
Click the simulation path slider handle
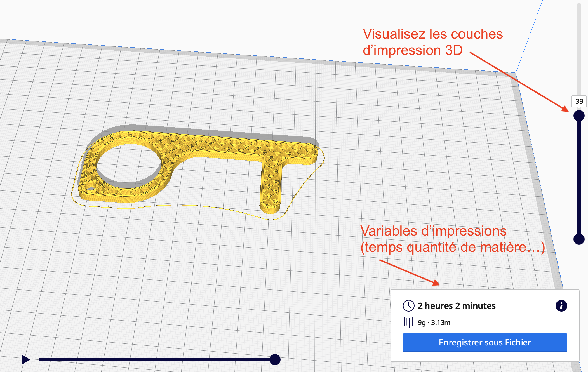pyautogui.click(x=275, y=359)
